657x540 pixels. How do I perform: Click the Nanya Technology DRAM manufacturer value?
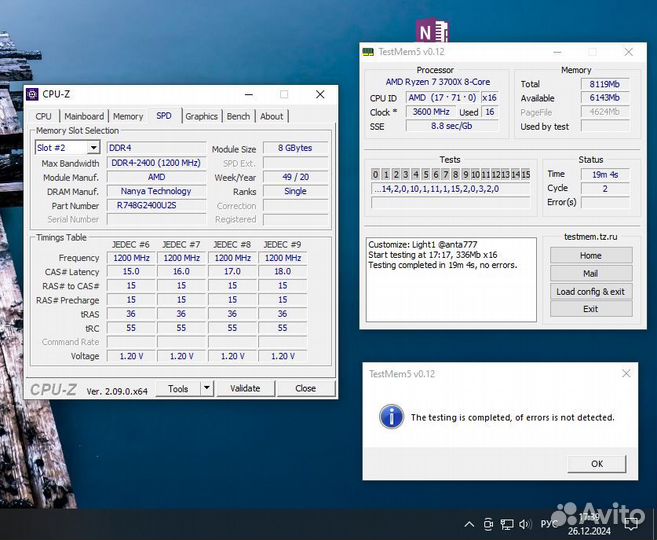click(156, 191)
